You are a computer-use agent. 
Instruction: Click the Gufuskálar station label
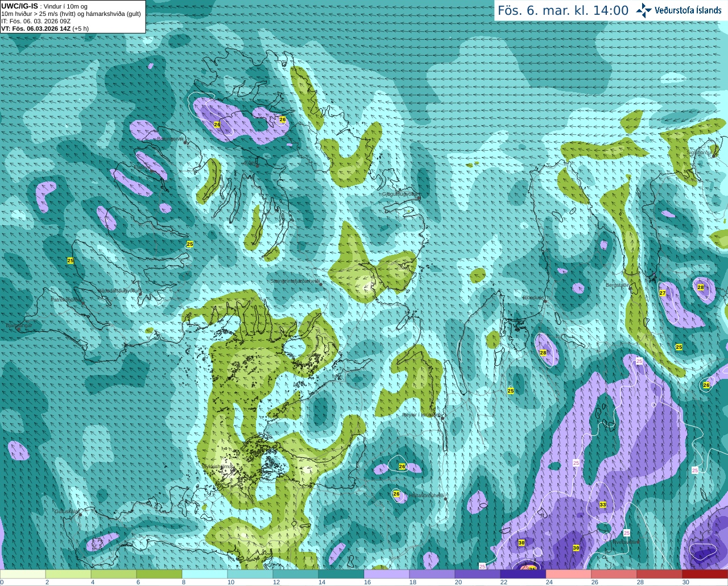(x=66, y=511)
